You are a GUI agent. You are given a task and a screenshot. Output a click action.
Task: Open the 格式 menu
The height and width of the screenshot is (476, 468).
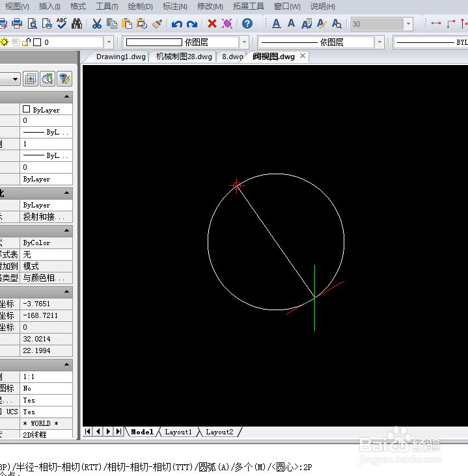click(78, 7)
